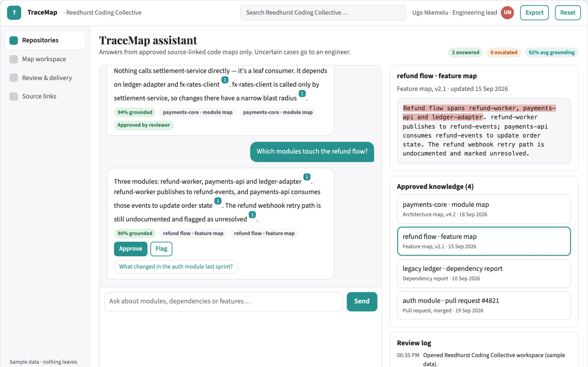Screen dimensions: 588x367
Task: Click the Export button
Action: tap(534, 12)
